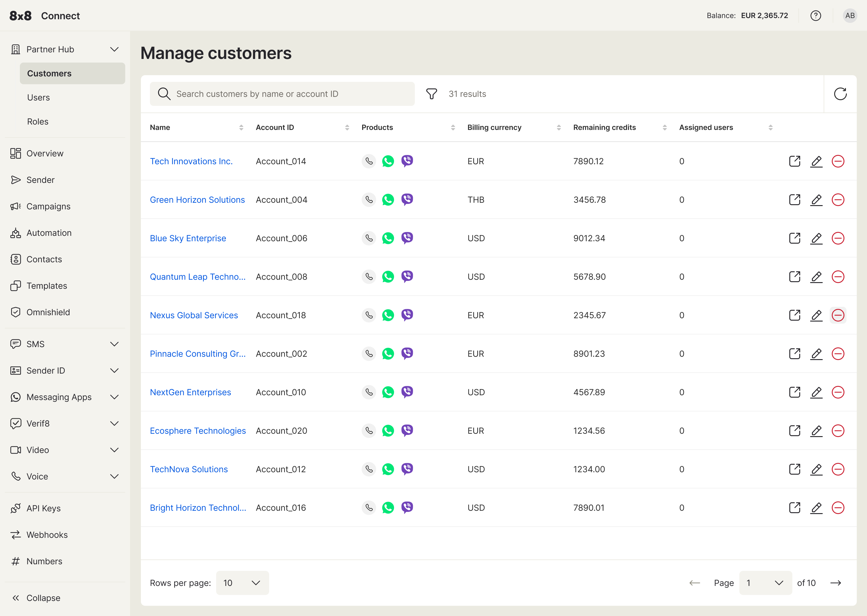The width and height of the screenshot is (867, 616).
Task: Remove Blue Sky Enterprise with red minus icon
Action: pos(838,238)
